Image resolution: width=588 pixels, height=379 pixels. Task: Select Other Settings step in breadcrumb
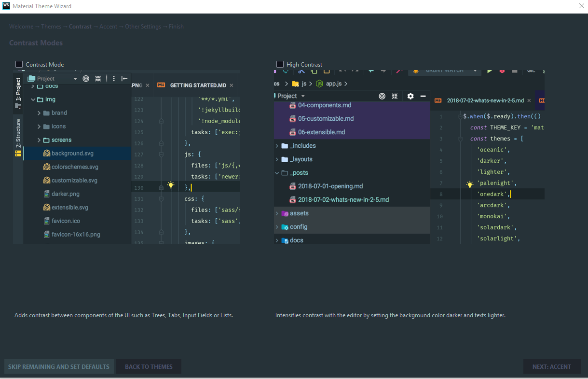coord(143,27)
